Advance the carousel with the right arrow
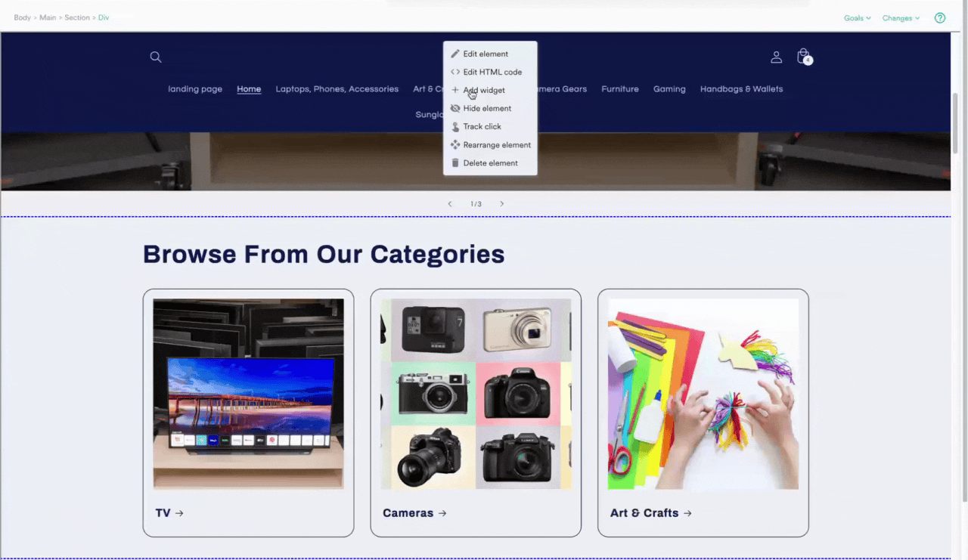Image resolution: width=968 pixels, height=560 pixels. coord(501,203)
